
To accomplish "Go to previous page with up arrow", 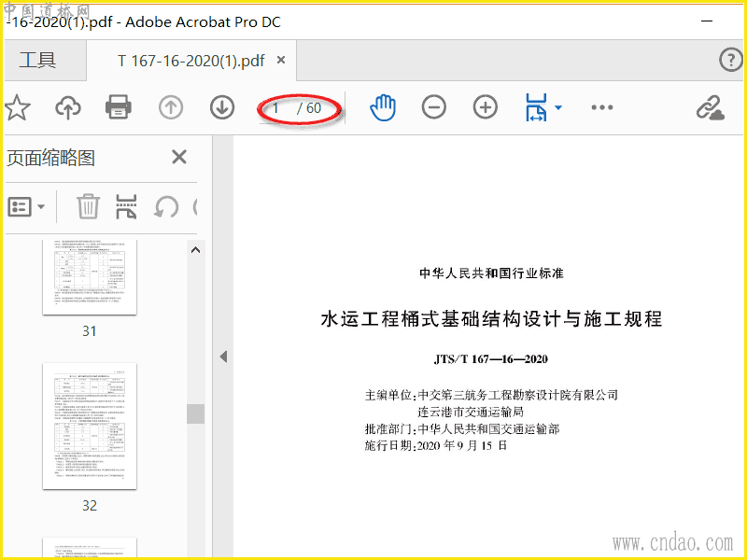I will (x=171, y=107).
